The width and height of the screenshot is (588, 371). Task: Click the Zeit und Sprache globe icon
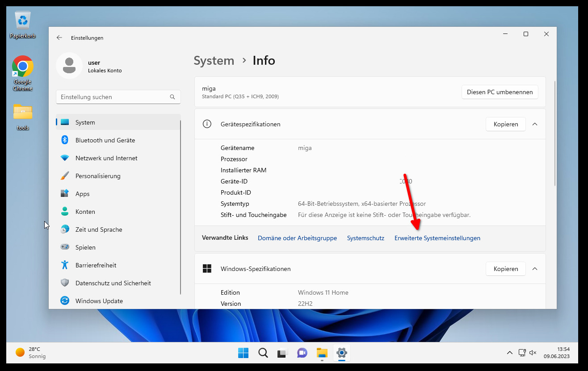click(x=65, y=229)
